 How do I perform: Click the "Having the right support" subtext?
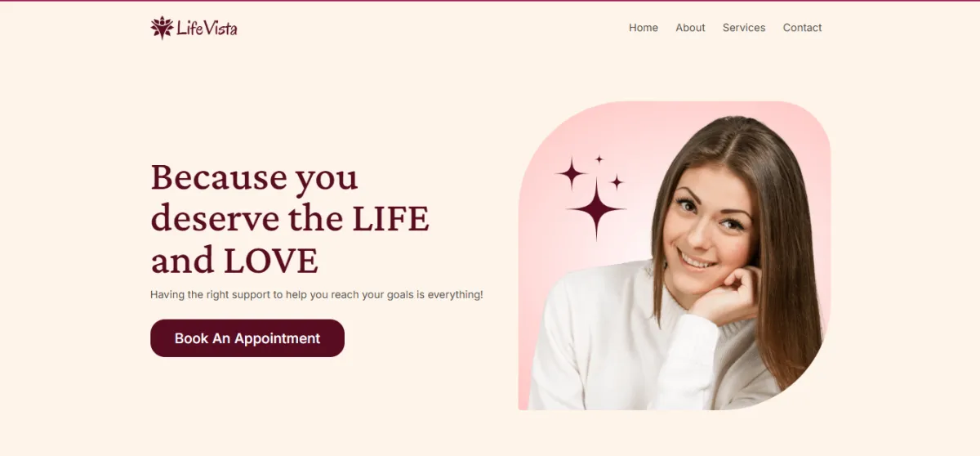(317, 294)
